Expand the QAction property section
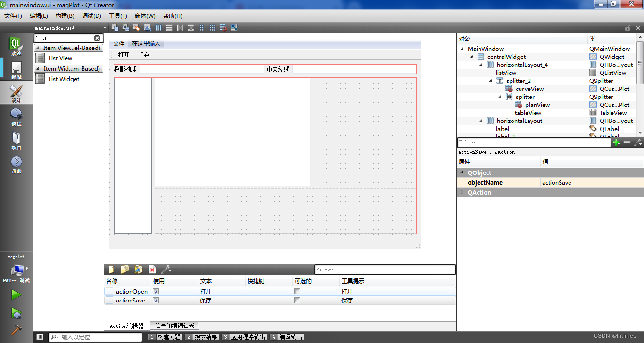This screenshot has height=343, width=644. (461, 192)
